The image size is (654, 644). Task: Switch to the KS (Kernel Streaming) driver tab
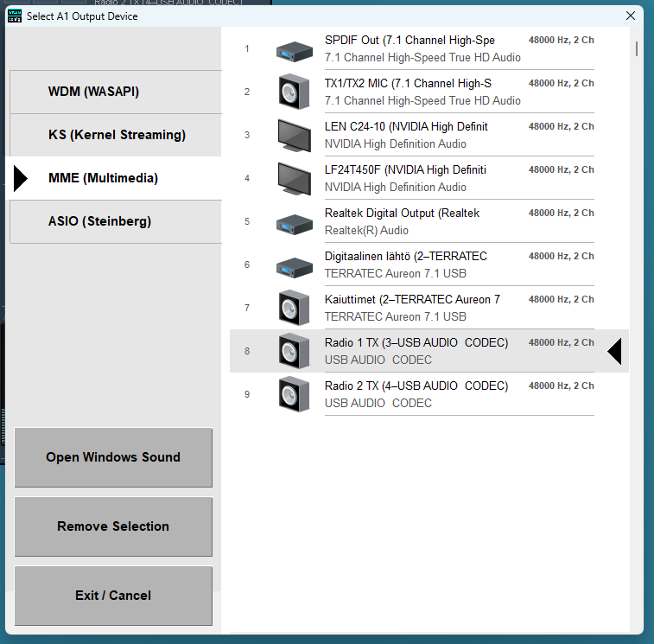click(116, 135)
